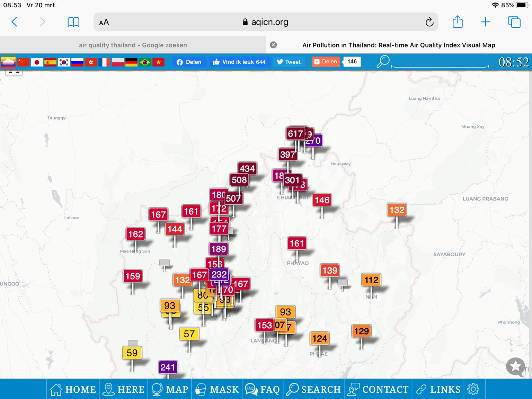
Task: Go back to the previous page in Safari
Action: [15, 22]
